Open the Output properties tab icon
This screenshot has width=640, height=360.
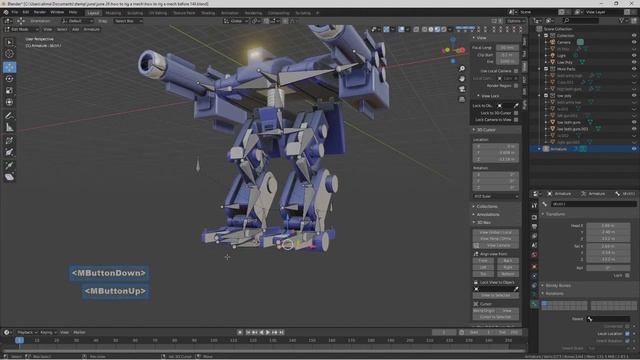pyautogui.click(x=534, y=227)
